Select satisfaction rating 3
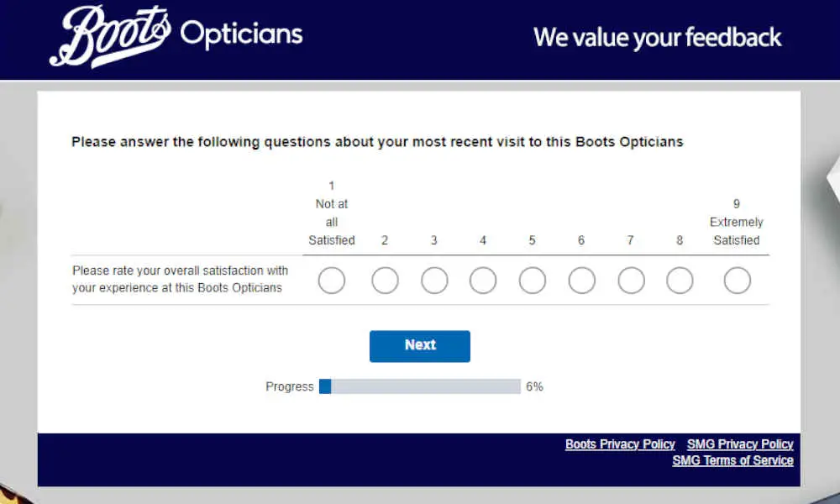Viewport: 840px width, 504px height. click(434, 281)
